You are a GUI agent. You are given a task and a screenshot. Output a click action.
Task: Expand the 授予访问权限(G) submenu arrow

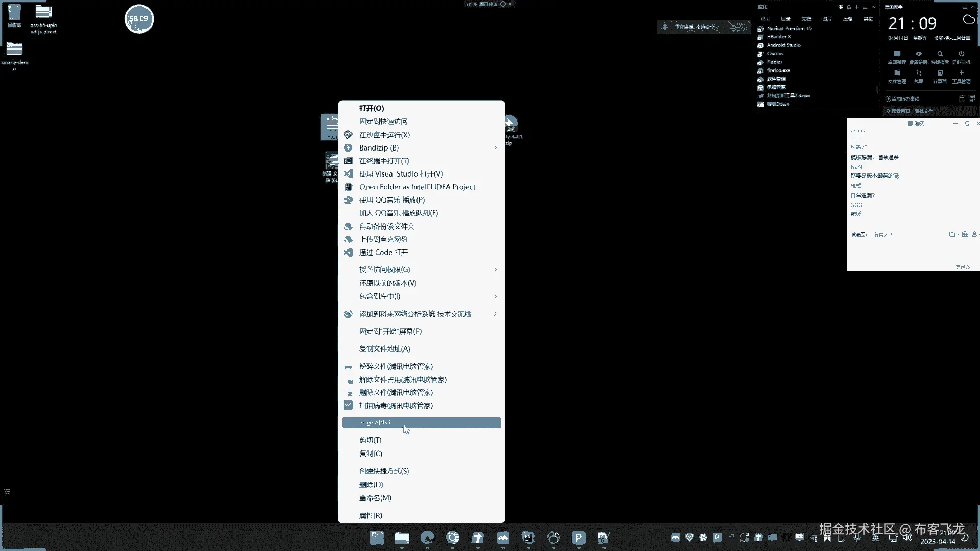[x=495, y=270]
